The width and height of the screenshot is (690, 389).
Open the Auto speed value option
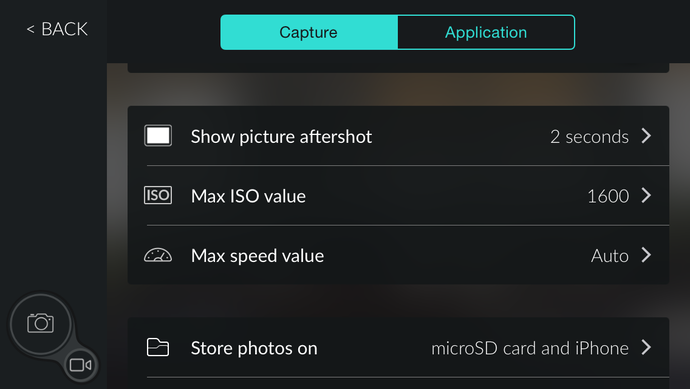(x=609, y=256)
